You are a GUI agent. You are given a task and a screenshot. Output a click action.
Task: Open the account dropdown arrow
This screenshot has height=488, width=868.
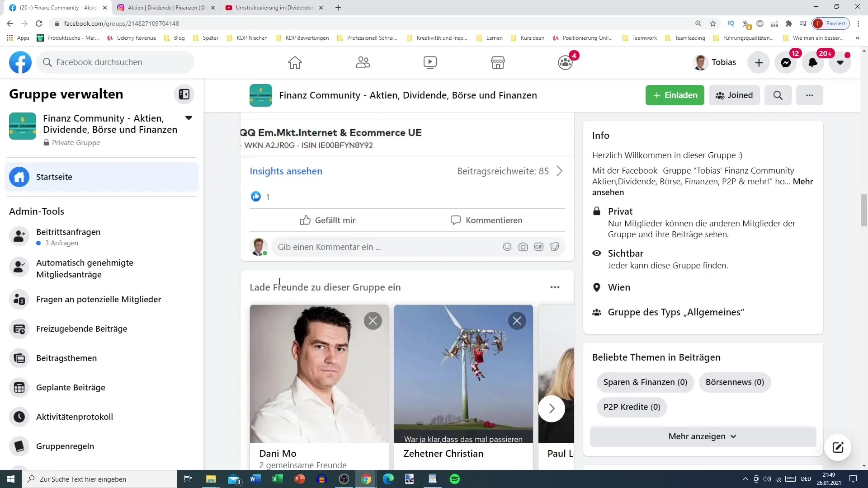click(x=840, y=62)
